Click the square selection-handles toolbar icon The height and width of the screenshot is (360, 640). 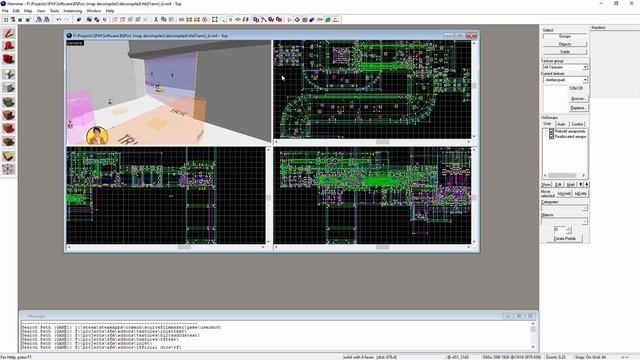tap(215, 20)
